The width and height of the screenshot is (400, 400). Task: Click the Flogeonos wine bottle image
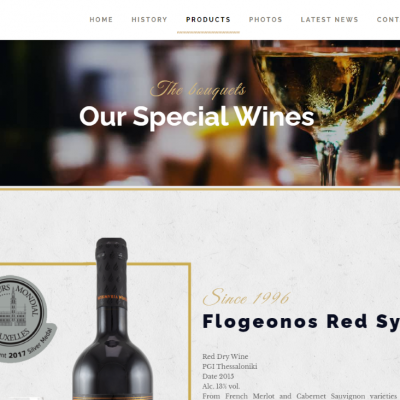pyautogui.click(x=112, y=318)
